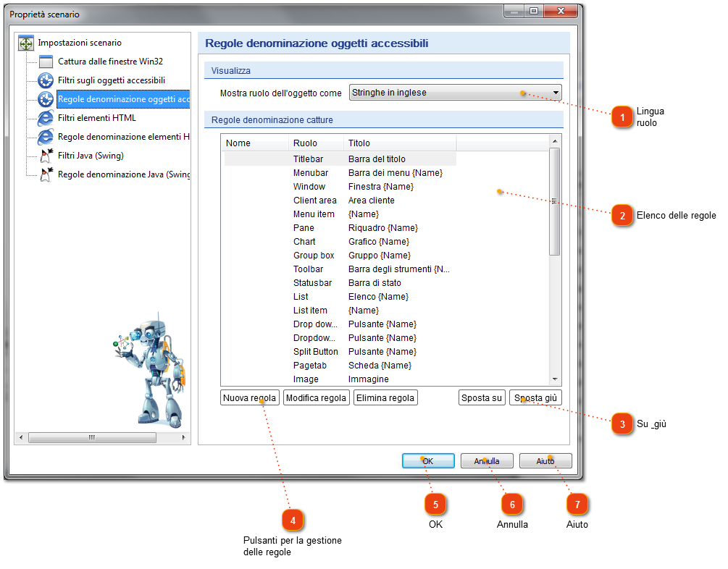Click the Cattura dalle finestre Win32 window icon
Image resolution: width=728 pixels, height=569 pixels.
46,62
